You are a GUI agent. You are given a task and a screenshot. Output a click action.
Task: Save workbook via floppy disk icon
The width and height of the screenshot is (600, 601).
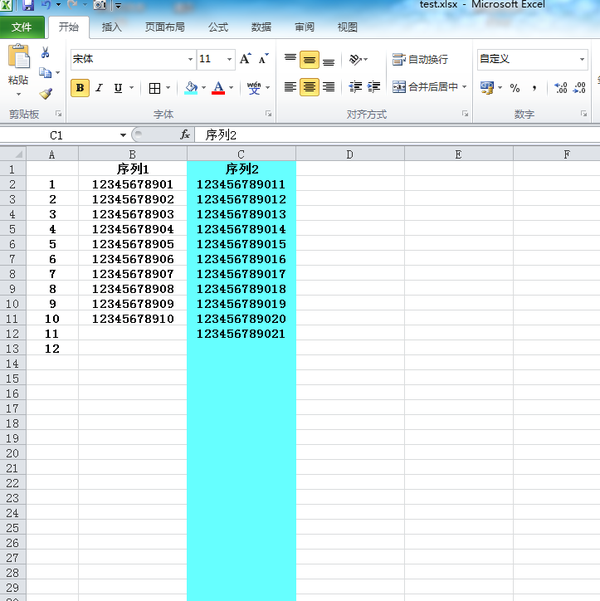coord(28,5)
